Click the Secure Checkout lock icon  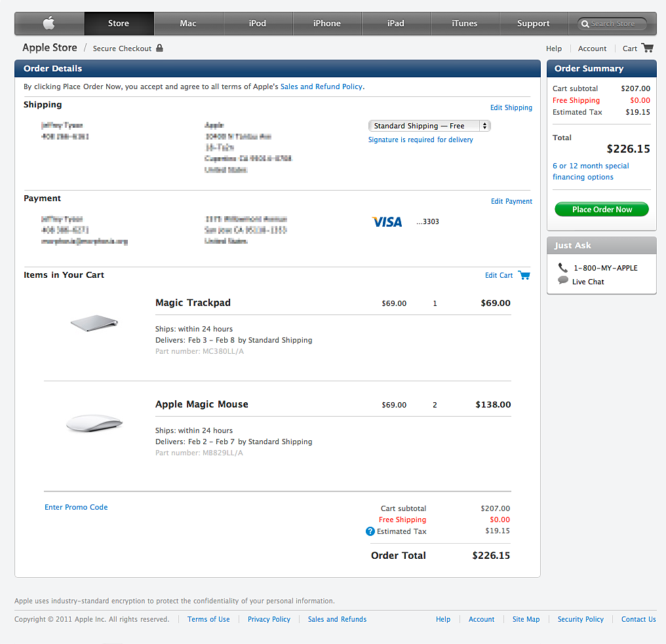pyautogui.click(x=160, y=48)
